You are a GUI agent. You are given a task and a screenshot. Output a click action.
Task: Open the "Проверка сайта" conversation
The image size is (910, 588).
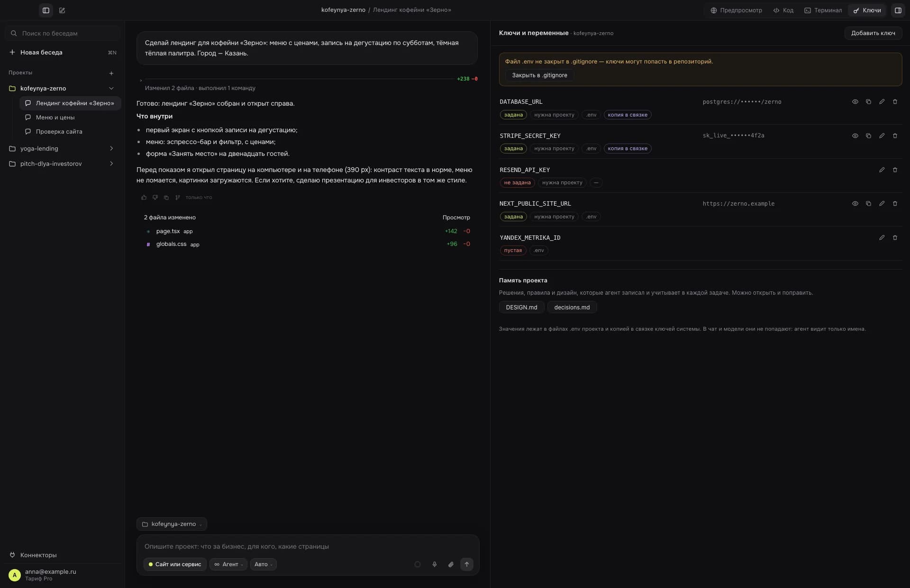tap(70, 132)
